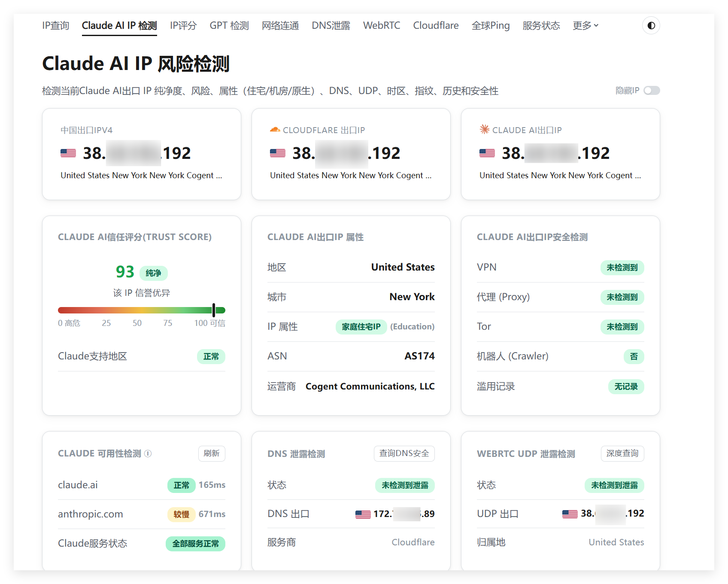Select the Claude AI IP 检测 tab
Viewport: 728px width, 584px height.
[119, 26]
